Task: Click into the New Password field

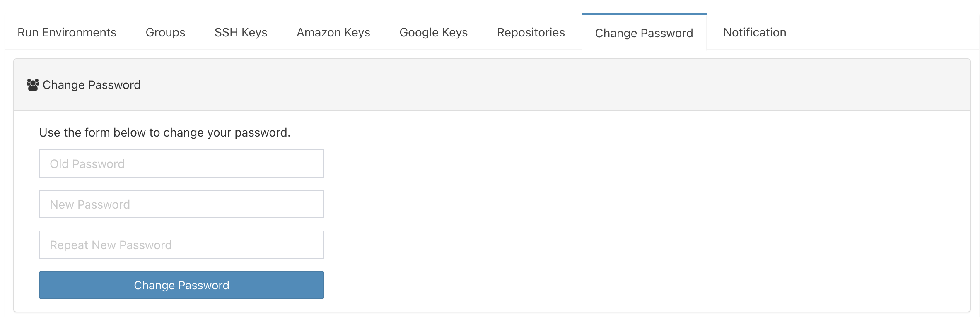Action: pyautogui.click(x=181, y=204)
